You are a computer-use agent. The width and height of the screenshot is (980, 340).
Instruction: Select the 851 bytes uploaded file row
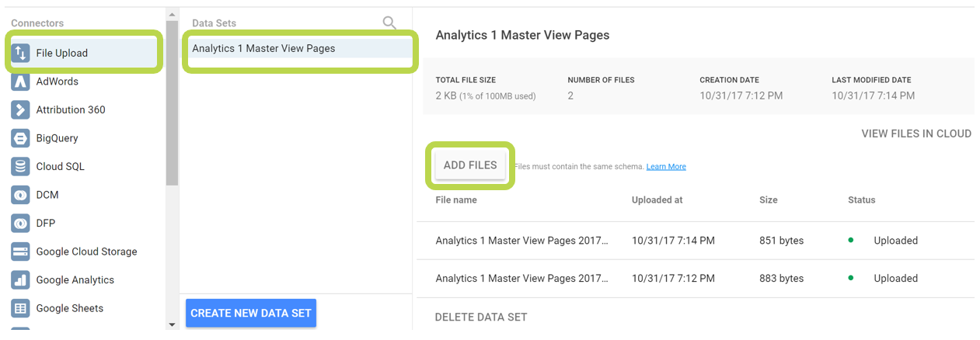tap(695, 241)
